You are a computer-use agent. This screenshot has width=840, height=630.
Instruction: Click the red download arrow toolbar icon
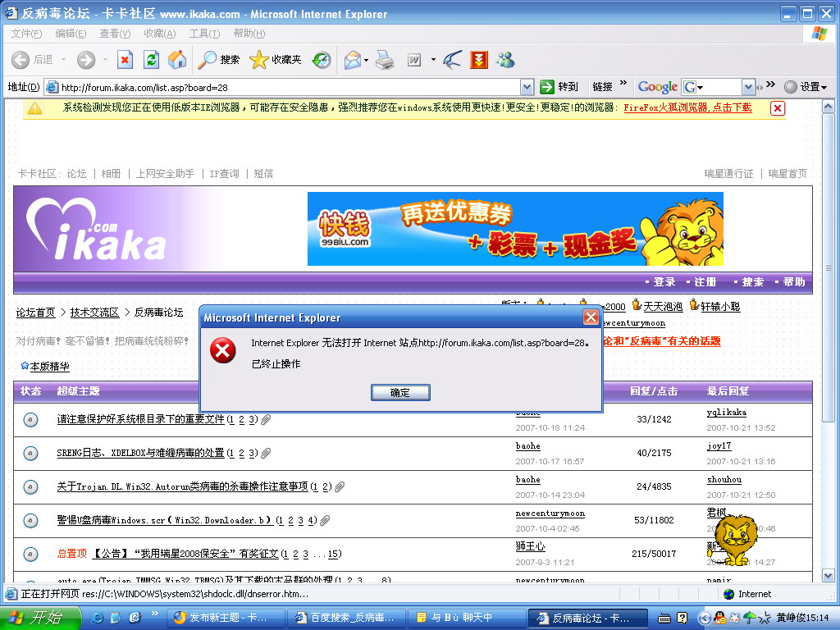pyautogui.click(x=479, y=59)
